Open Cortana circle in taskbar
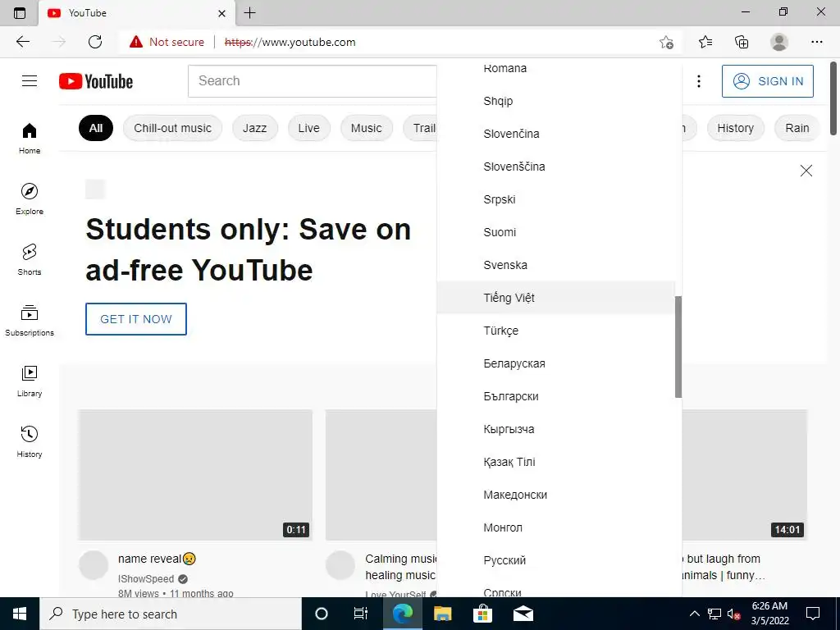Screen dimensions: 840x630 322,614
